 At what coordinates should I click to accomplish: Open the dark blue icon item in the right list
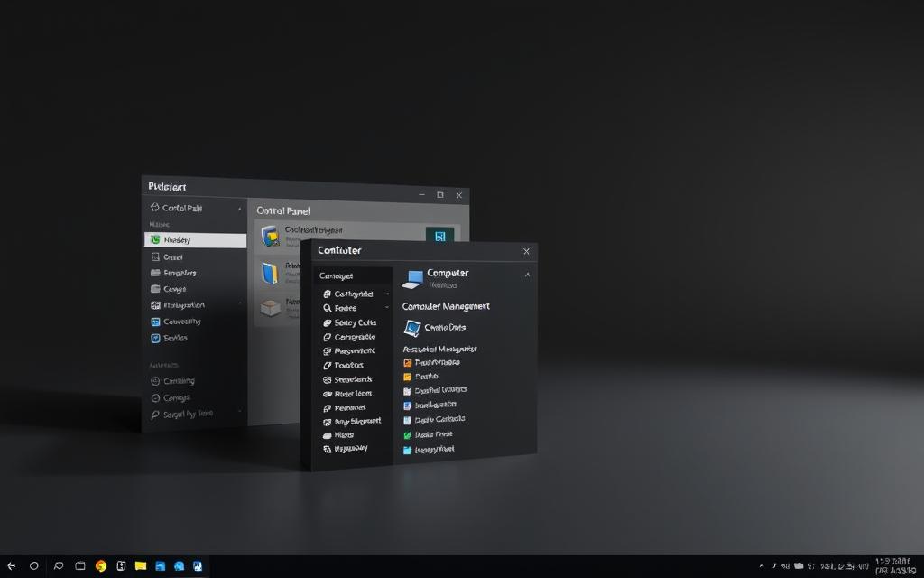coord(407,406)
